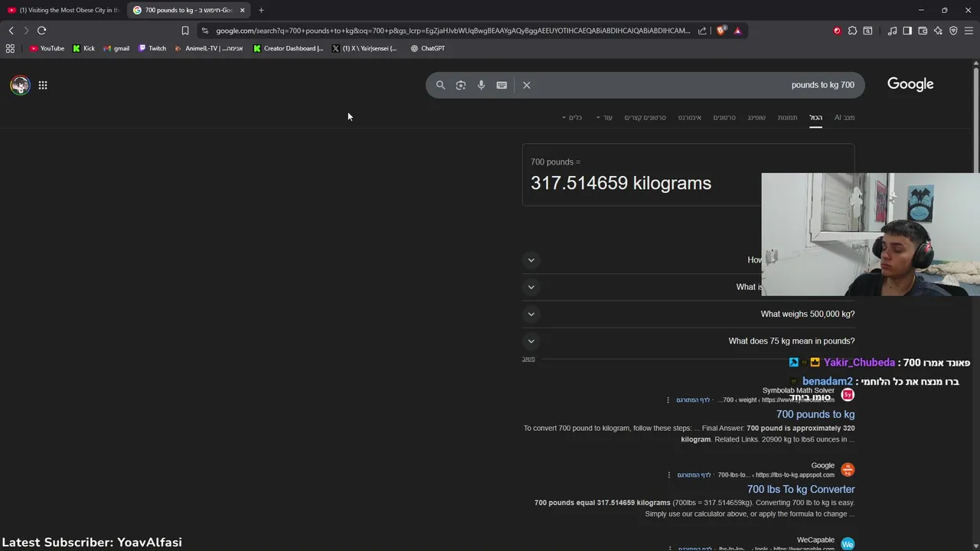Select the מצב AI search tab
This screenshot has height=551, width=980.
844,117
